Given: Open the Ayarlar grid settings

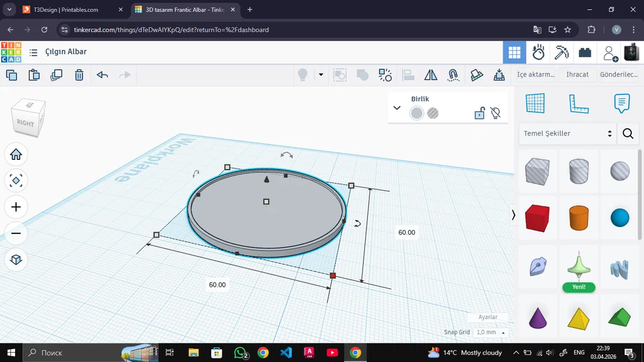Looking at the screenshot, I should pyautogui.click(x=488, y=317).
